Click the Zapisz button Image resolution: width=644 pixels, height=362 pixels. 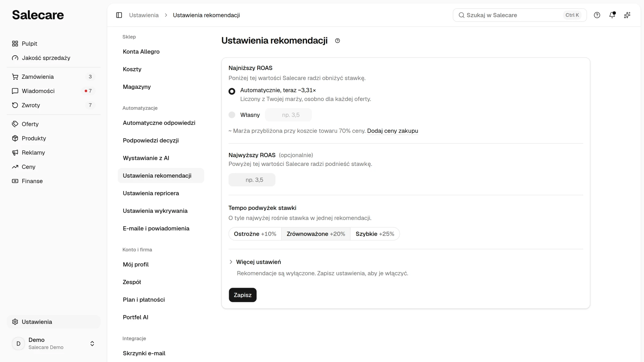point(243,295)
